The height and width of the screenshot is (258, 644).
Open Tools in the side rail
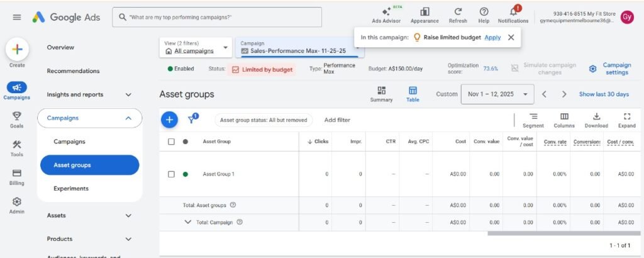point(17,148)
